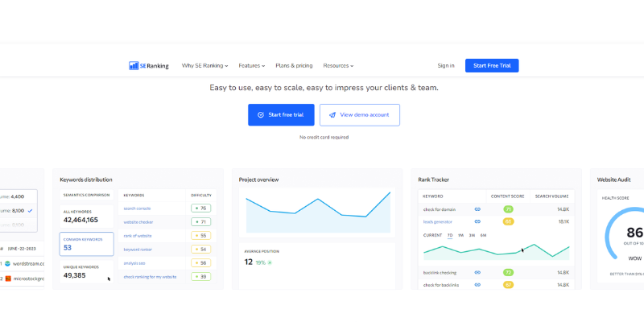The width and height of the screenshot is (644, 322).
Task: Expand the Features menu
Action: click(251, 66)
